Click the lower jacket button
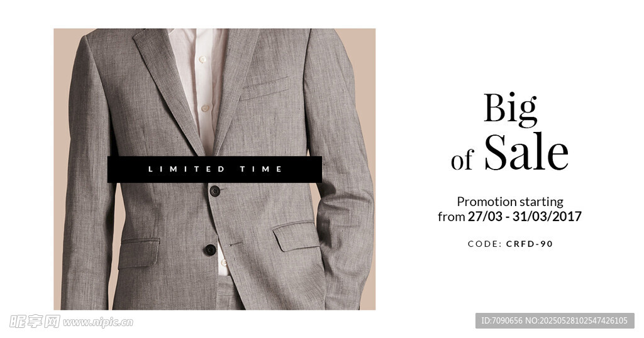The width and height of the screenshot is (644, 338). pyautogui.click(x=210, y=249)
